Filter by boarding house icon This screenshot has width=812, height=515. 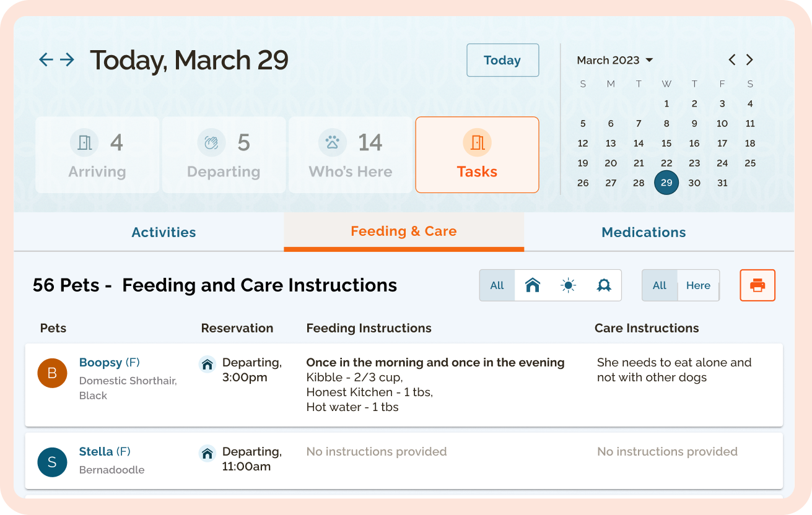click(x=533, y=285)
